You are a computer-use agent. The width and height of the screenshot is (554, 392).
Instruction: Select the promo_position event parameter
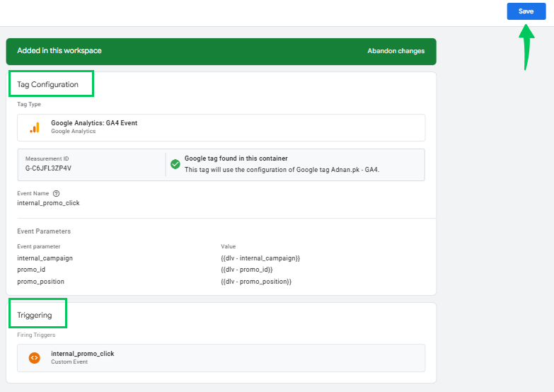[x=40, y=282]
